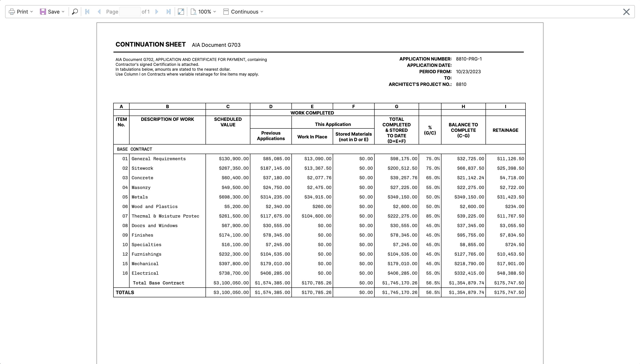Expand the Save options arrow
Screen dimensions: 640x364
[63, 12]
